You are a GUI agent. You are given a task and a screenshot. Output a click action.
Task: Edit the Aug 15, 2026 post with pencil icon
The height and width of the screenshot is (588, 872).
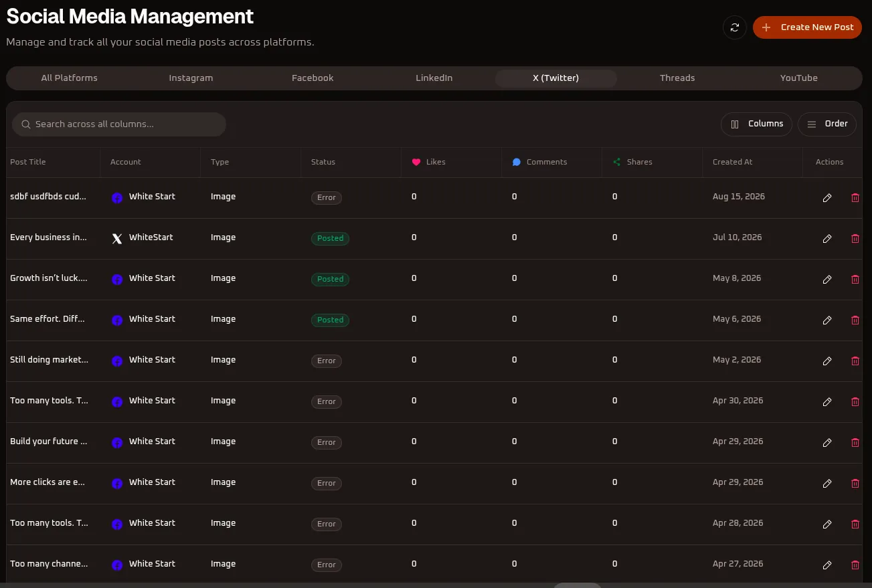click(x=827, y=198)
